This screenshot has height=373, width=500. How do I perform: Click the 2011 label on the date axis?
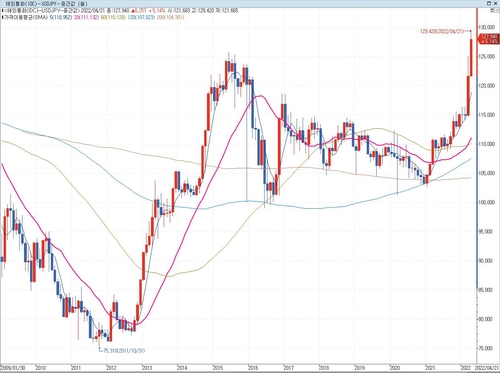click(x=76, y=368)
